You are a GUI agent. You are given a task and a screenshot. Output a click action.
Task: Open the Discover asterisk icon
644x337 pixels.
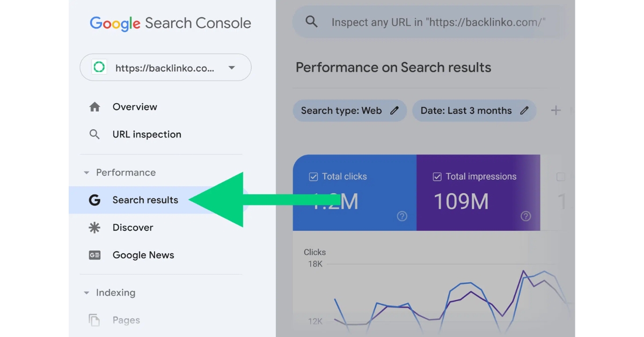click(94, 228)
